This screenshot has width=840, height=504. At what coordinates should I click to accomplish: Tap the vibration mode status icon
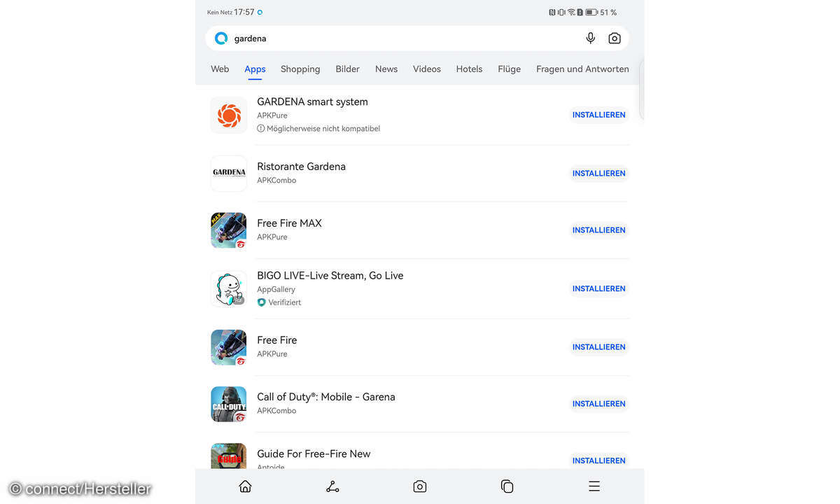pyautogui.click(x=561, y=13)
